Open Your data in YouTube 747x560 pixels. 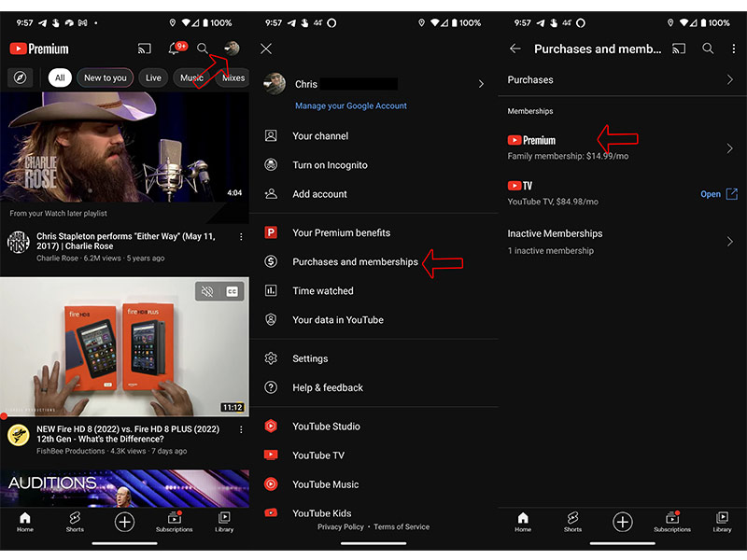[x=373, y=320]
